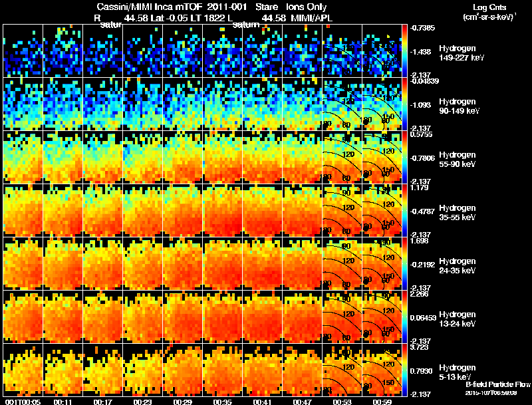Viewport: 532px width, 405px height.
Task: Click the 'B-field Particle Flow' caption
Action: click(x=497, y=384)
